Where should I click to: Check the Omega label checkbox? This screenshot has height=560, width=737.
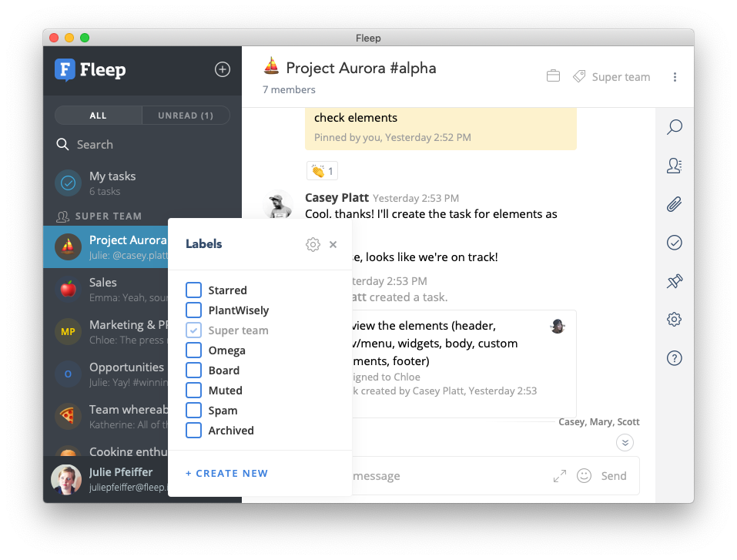pyautogui.click(x=193, y=350)
